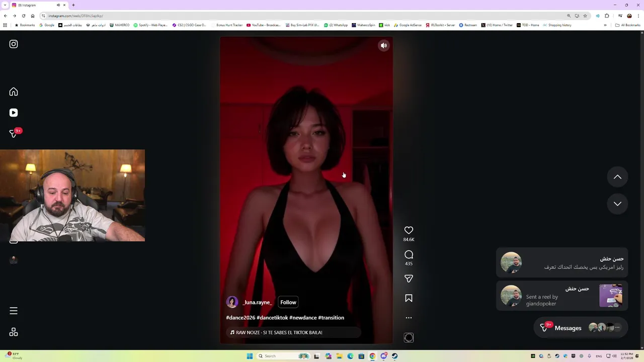Open the audio thumbnail below reel actions
644x362 pixels.
(x=409, y=338)
